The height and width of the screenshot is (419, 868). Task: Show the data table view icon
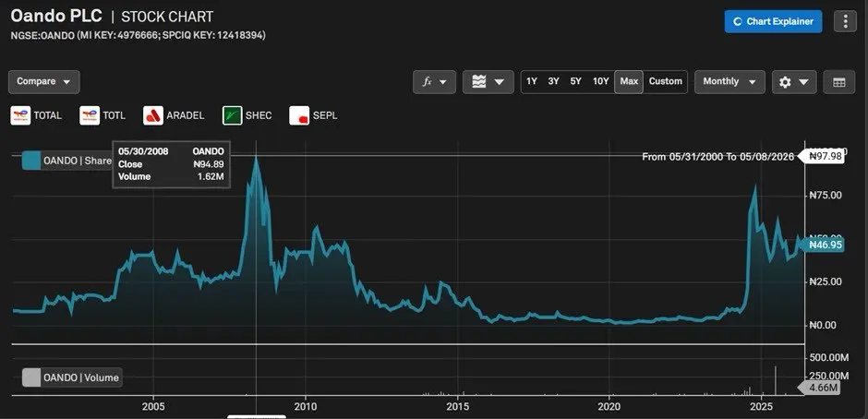coord(839,82)
